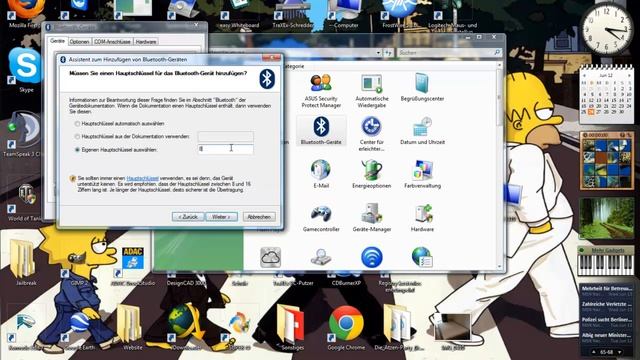Open Google Earth desktop shortcut

[79, 331]
